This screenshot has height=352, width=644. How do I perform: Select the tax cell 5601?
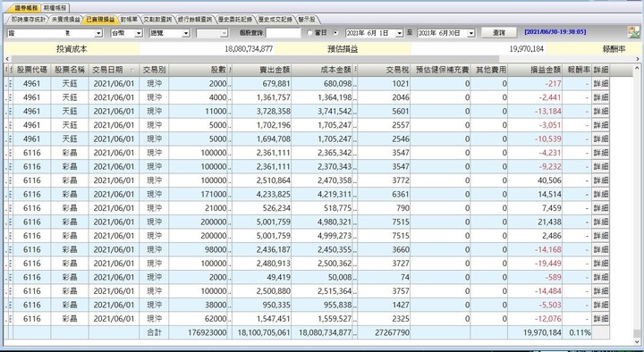coord(384,111)
